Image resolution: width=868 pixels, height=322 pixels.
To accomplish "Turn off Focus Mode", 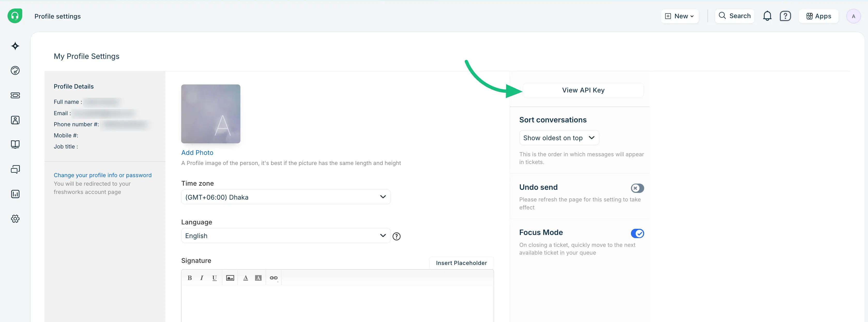I will coord(637,233).
